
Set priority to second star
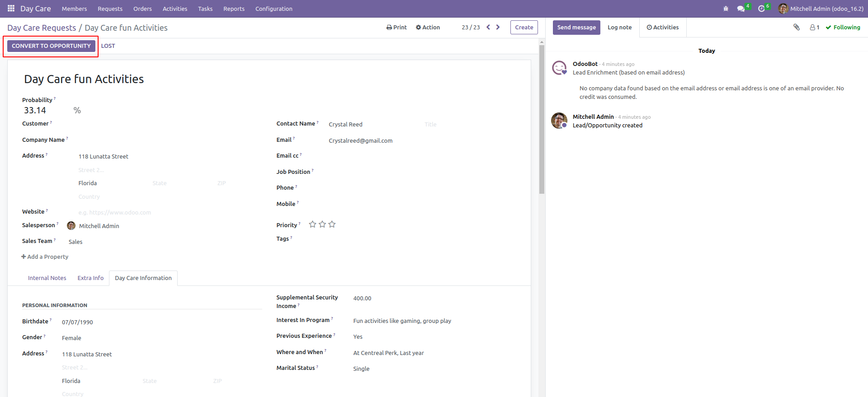tap(322, 224)
